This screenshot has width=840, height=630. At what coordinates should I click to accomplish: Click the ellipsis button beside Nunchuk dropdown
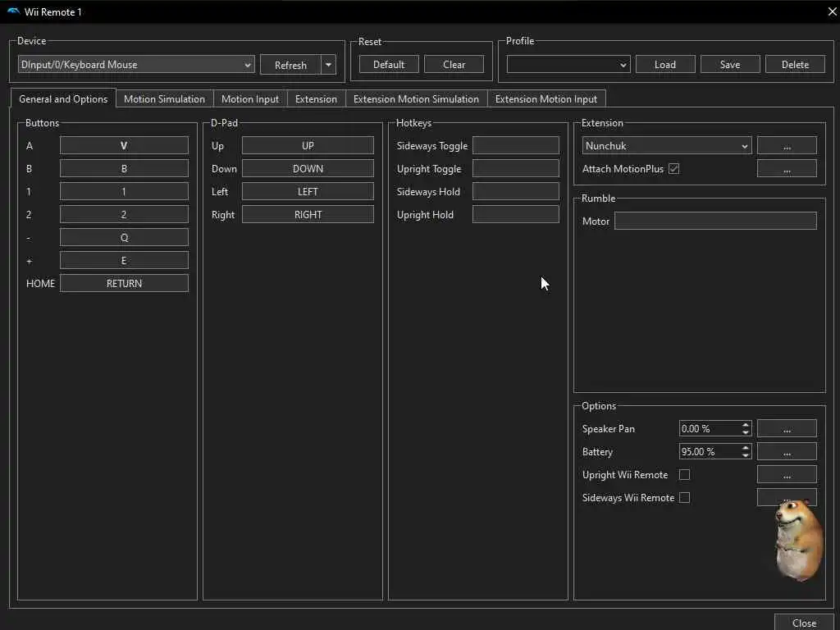click(x=787, y=146)
